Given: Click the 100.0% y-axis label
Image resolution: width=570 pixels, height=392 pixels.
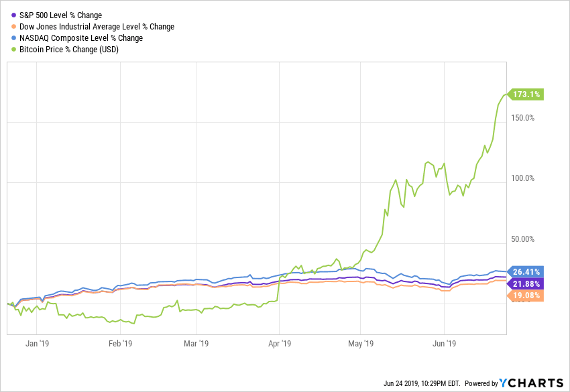Looking at the screenshot, I should click(523, 179).
